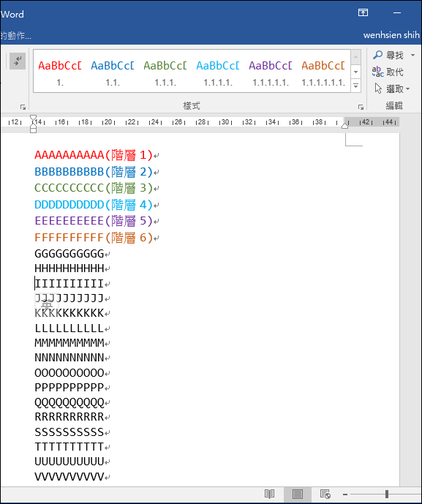Click the line GGGGGGGGGG
Viewport: 422px width, 504px height.
pos(69,254)
